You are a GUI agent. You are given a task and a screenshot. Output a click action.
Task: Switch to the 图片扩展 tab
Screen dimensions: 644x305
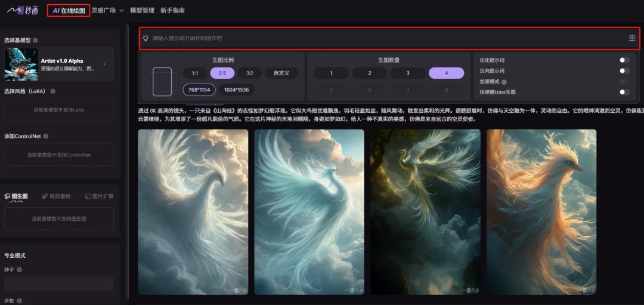[99, 196]
